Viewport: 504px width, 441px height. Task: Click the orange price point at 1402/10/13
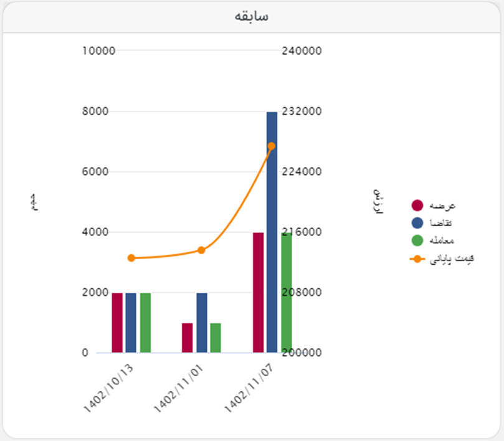(131, 258)
